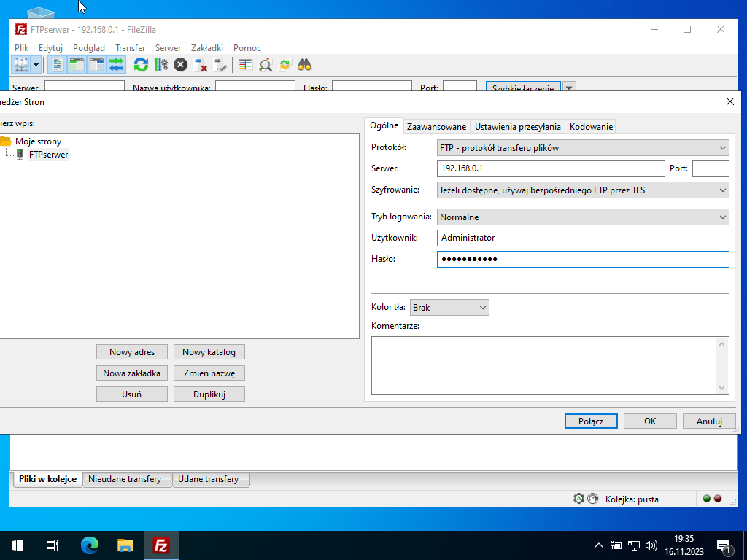Click the Zmień nazwę button
This screenshot has height=560, width=747.
209,373
